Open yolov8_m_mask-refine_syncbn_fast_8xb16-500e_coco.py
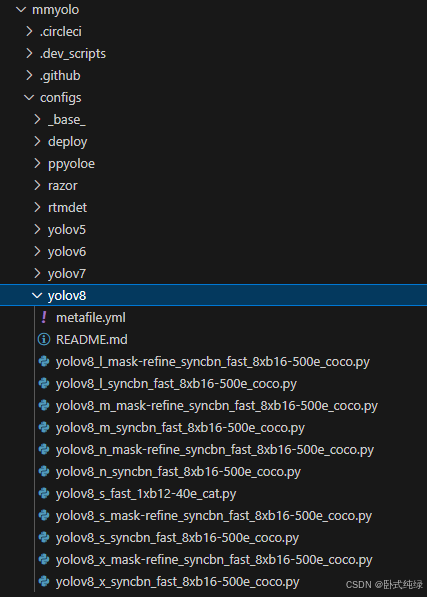The width and height of the screenshot is (427, 597). [217, 406]
